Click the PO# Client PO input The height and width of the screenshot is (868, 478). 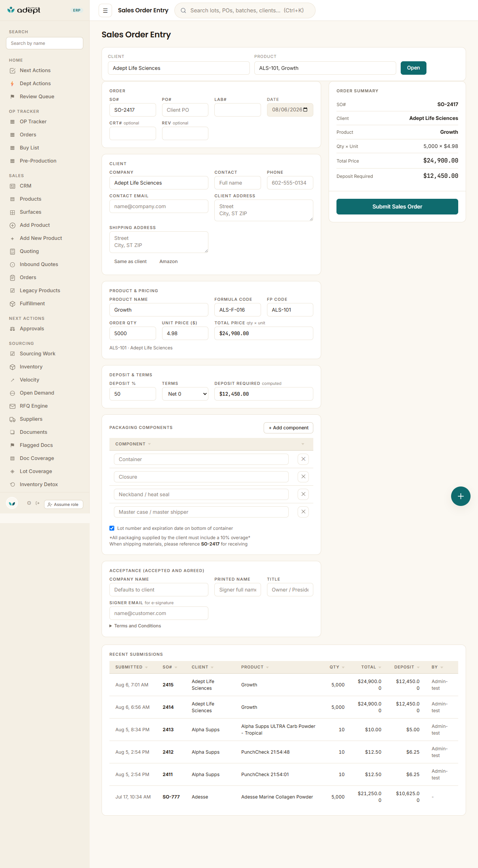pyautogui.click(x=185, y=110)
